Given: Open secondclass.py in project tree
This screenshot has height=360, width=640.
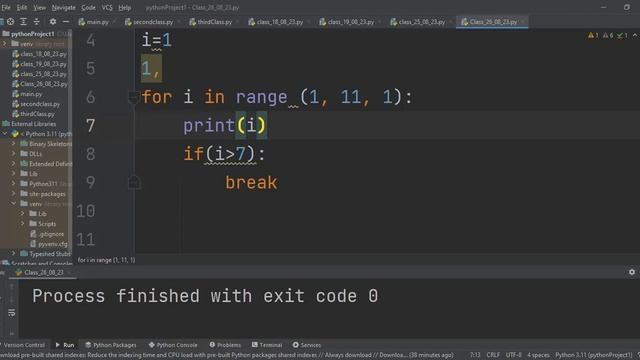Looking at the screenshot, I should (39, 104).
